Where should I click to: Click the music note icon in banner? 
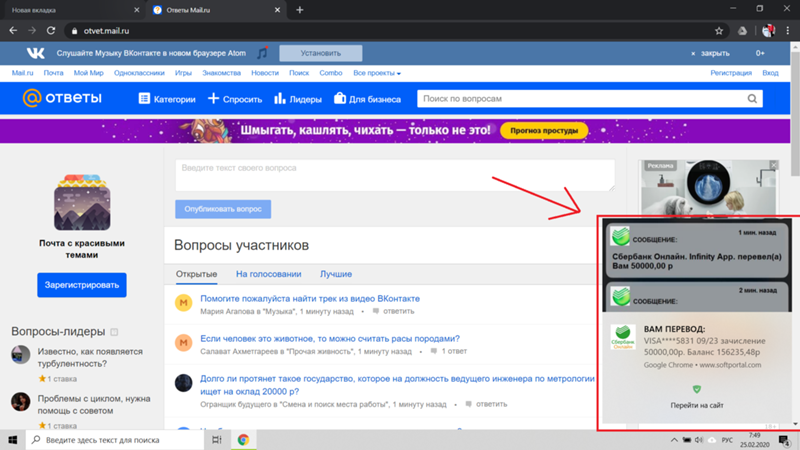coord(262,53)
